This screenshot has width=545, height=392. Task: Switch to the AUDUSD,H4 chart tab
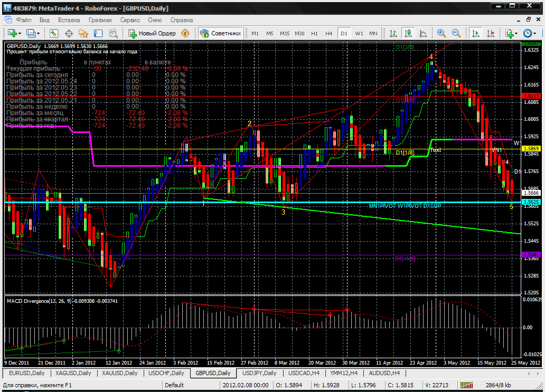pos(384,373)
